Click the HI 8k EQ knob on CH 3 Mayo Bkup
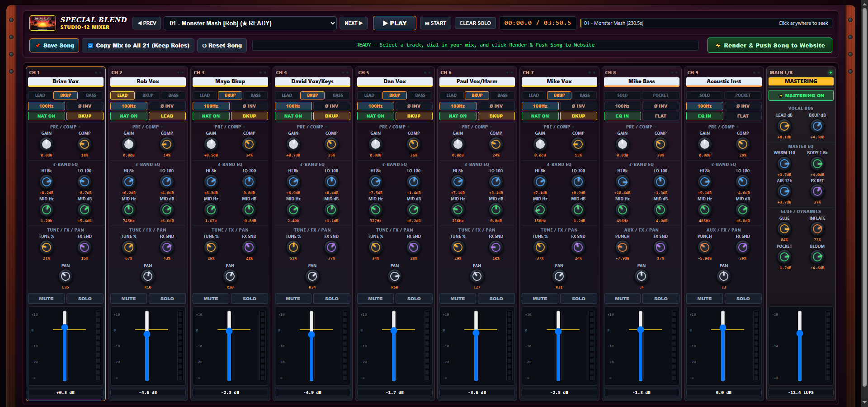 [x=211, y=182]
